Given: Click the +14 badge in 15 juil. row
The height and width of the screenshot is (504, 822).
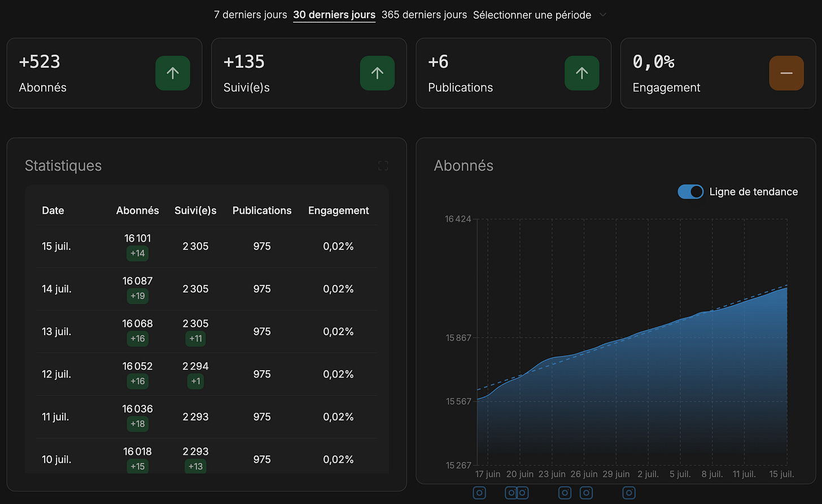Looking at the screenshot, I should pyautogui.click(x=138, y=253).
